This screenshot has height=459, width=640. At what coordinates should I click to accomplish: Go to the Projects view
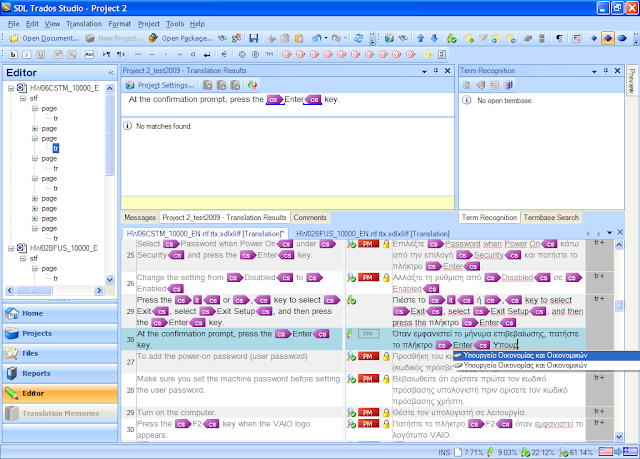[x=60, y=333]
